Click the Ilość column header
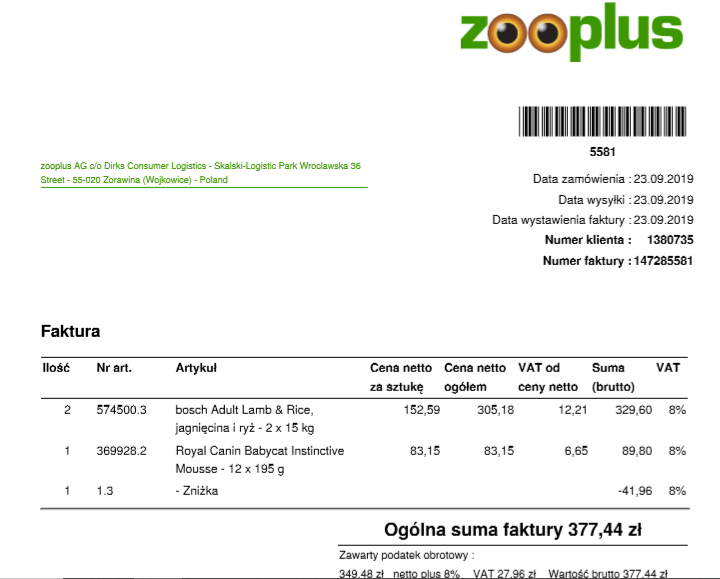This screenshot has width=720, height=579. tap(56, 368)
